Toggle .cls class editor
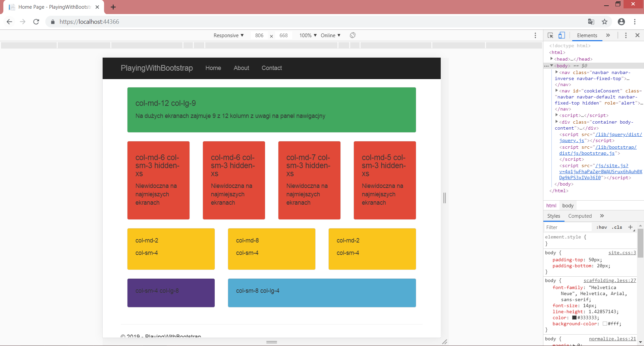Image resolution: width=644 pixels, height=346 pixels. pyautogui.click(x=617, y=227)
